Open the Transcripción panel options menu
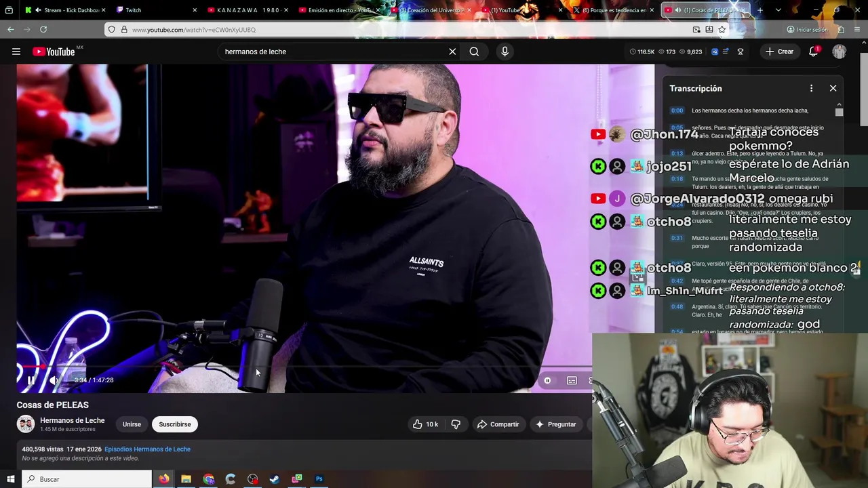 click(811, 88)
